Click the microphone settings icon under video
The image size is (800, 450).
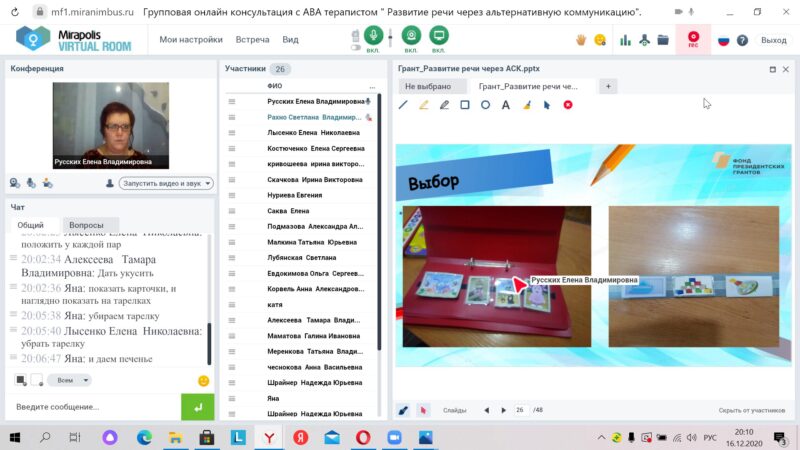coord(31,183)
